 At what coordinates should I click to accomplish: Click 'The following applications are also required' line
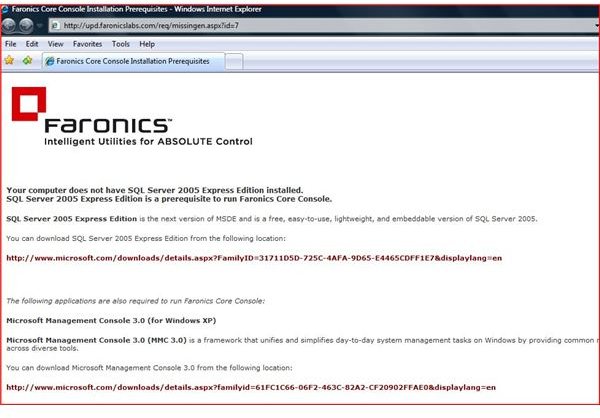135,301
